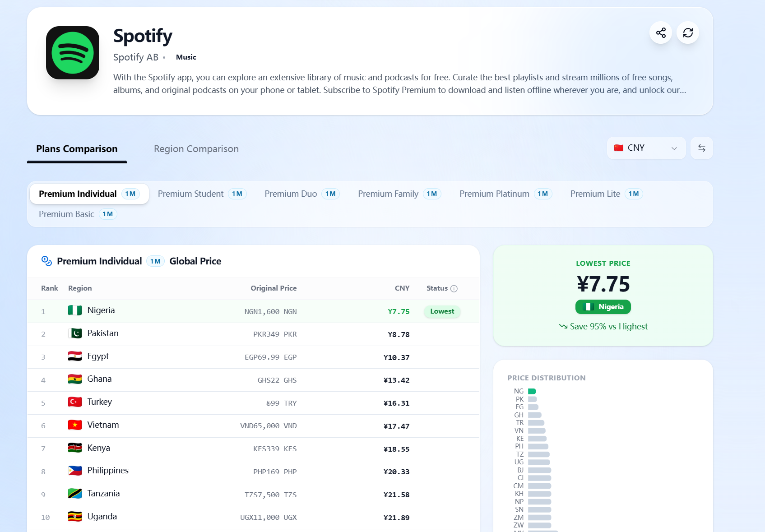This screenshot has height=532, width=765.
Task: Click the Egypt price ¥10.37
Action: point(397,357)
